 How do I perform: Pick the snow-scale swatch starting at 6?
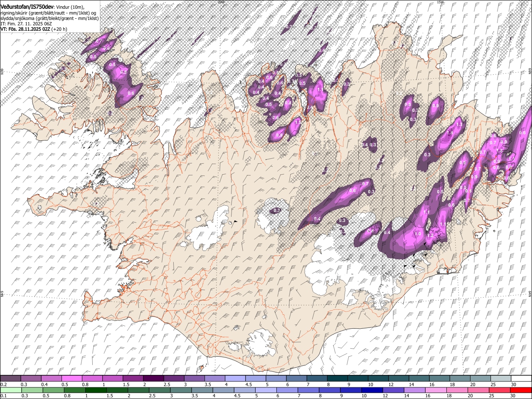click(296, 379)
